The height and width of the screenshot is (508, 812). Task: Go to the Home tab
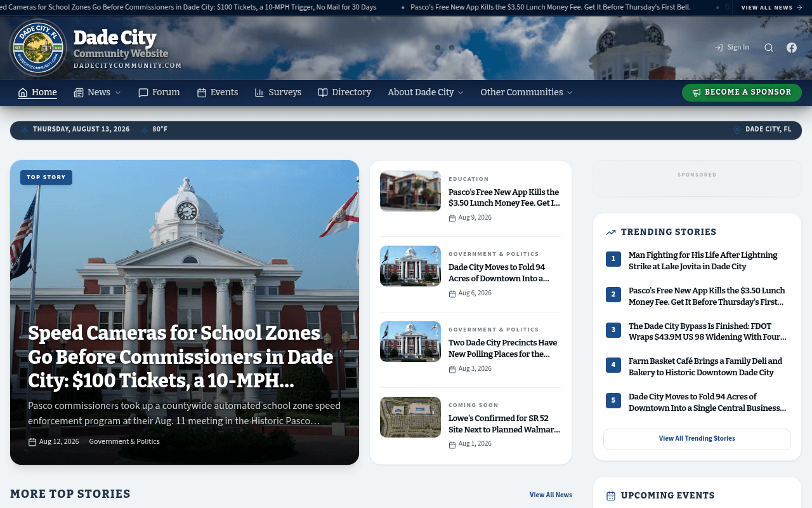pos(37,93)
